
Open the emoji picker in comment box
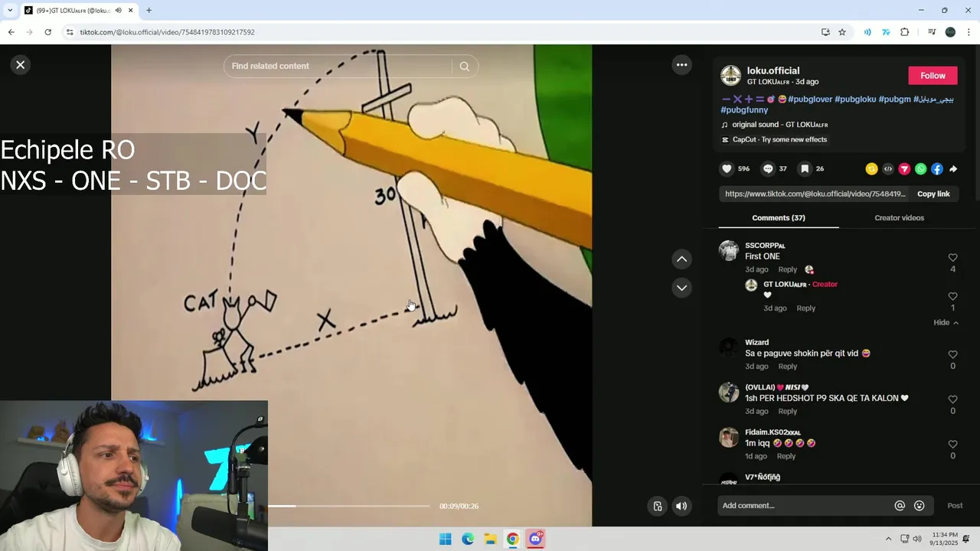(x=920, y=506)
